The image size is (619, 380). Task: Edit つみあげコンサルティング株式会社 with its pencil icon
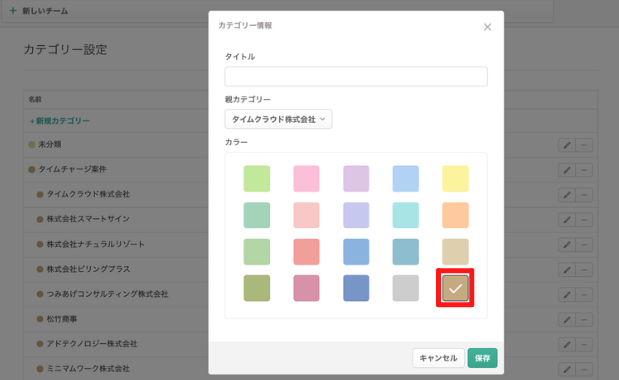click(567, 295)
